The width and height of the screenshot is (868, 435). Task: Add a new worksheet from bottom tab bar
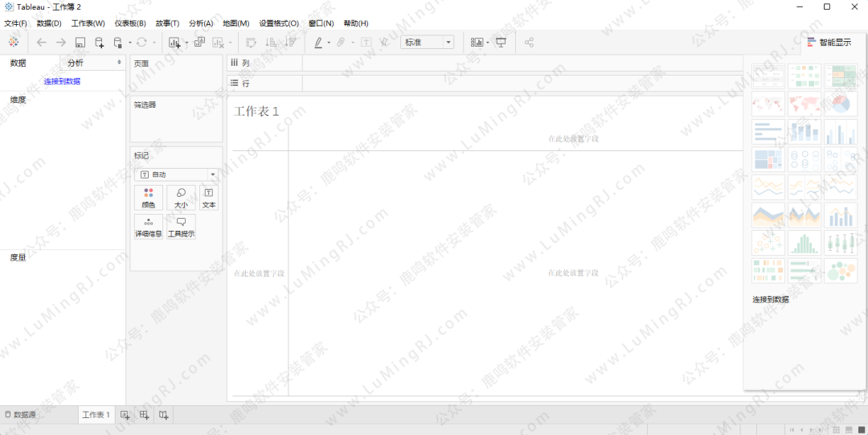point(125,415)
